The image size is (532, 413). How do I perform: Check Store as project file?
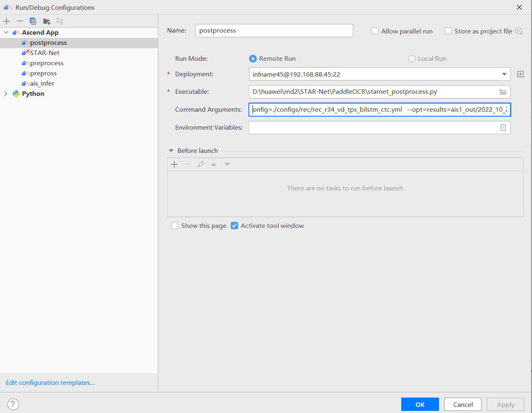[x=448, y=31]
